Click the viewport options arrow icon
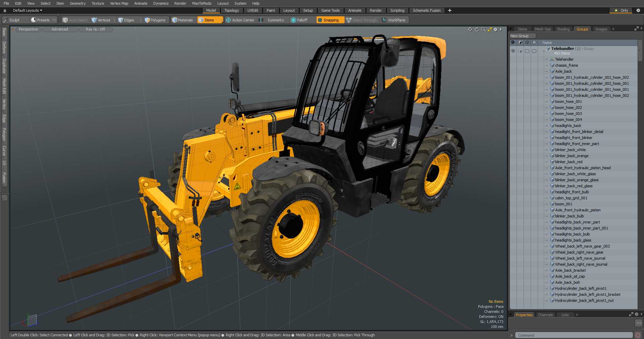The height and width of the screenshot is (339, 644). [x=501, y=29]
